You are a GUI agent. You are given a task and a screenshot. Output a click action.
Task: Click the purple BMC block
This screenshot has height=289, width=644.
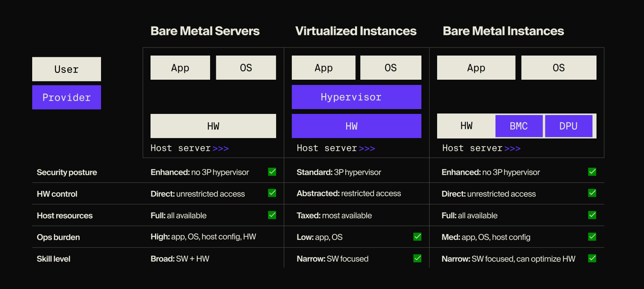(519, 126)
